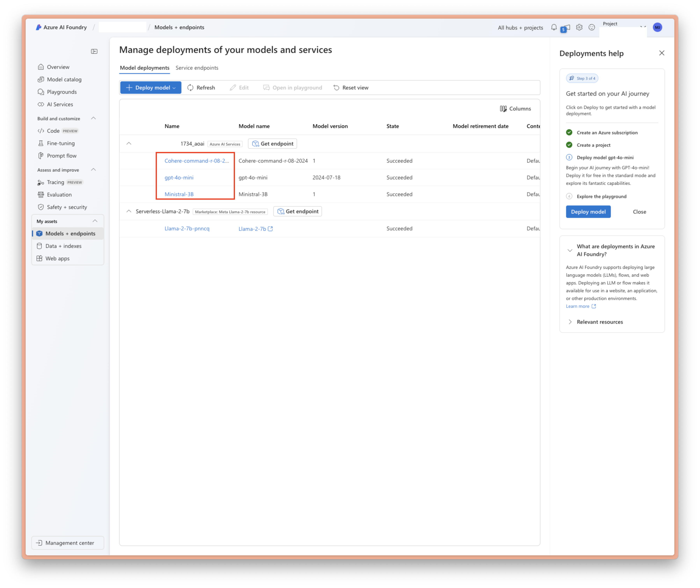Collapse the Assess and improve section
Viewport: 700px width, 588px height.
(93, 170)
